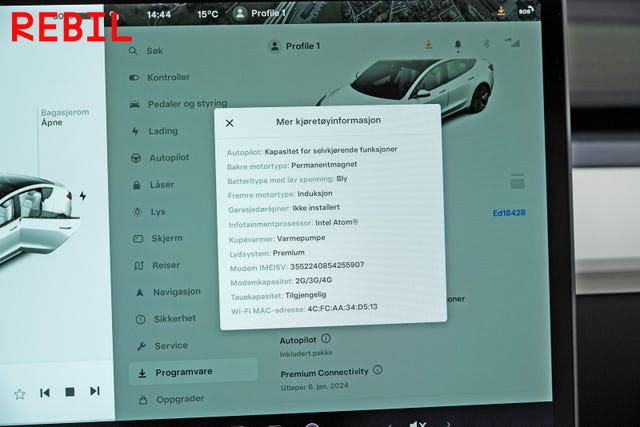Image resolution: width=640 pixels, height=427 pixels.
Task: Open Profile 1 in the settings header
Action: (x=295, y=46)
